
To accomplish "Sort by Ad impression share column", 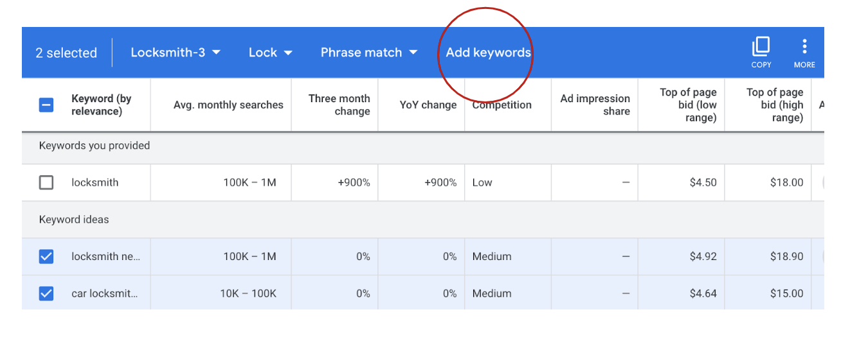I will [595, 105].
